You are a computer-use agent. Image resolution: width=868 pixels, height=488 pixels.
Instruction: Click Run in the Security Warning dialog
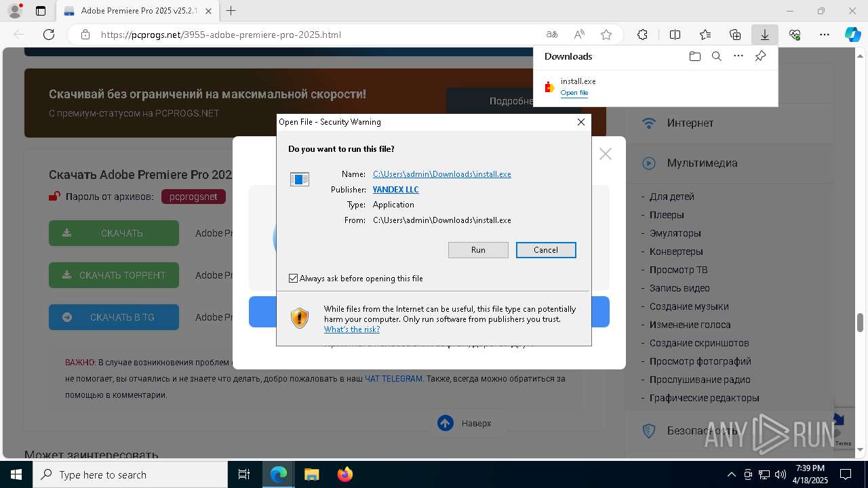tap(478, 250)
